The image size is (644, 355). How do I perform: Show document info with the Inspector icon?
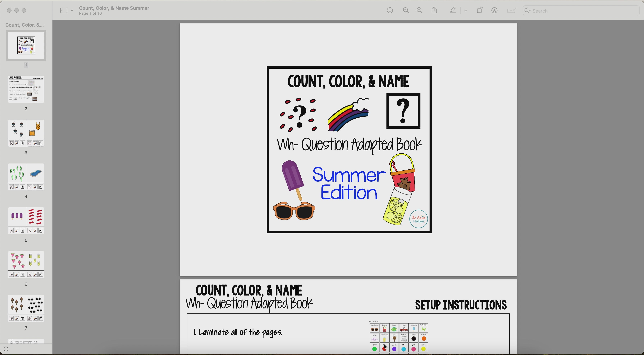pyautogui.click(x=390, y=10)
